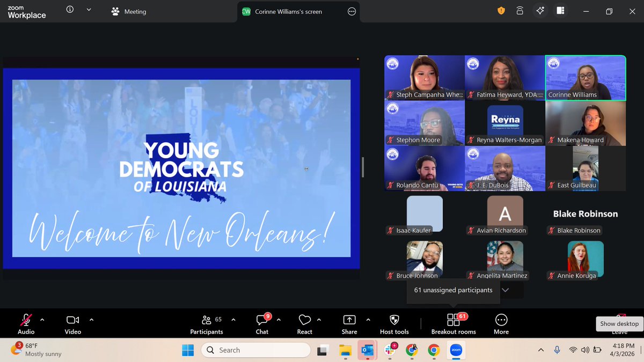Expand Chat options caret

point(279,320)
